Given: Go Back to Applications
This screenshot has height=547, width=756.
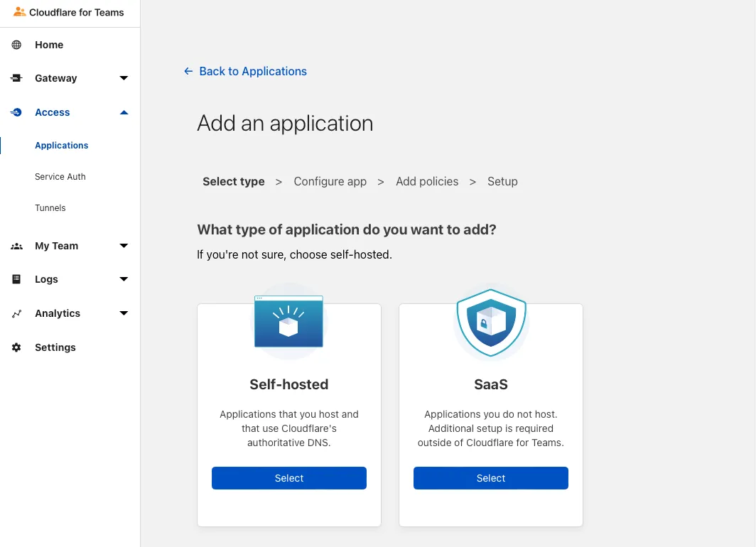Looking at the screenshot, I should (x=245, y=71).
